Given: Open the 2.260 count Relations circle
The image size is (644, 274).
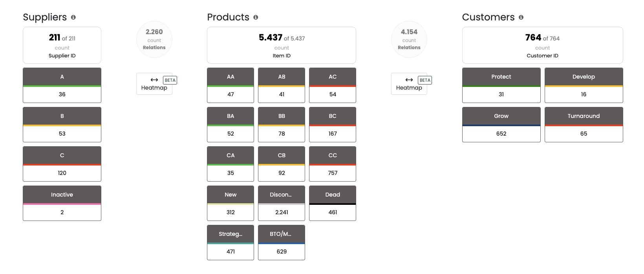Looking at the screenshot, I should (154, 39).
